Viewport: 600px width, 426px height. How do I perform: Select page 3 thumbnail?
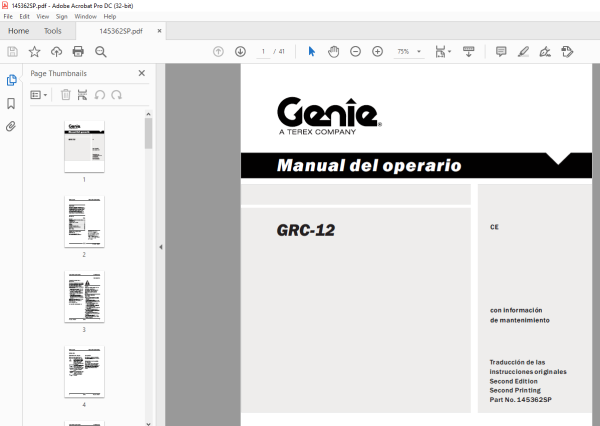pos(85,297)
